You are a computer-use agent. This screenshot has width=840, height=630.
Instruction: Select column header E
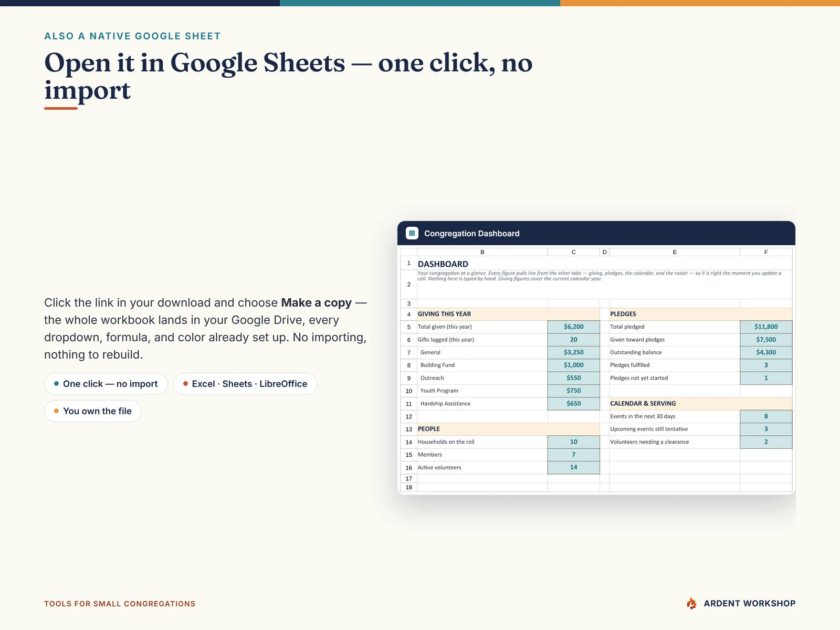point(675,252)
